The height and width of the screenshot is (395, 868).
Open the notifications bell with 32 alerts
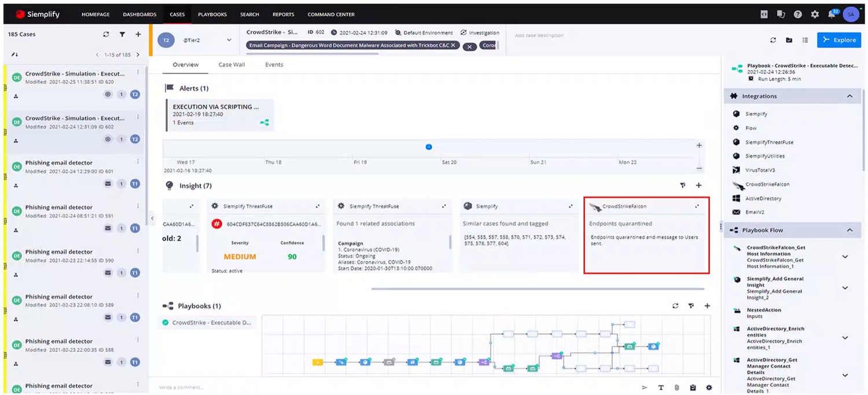tap(832, 14)
